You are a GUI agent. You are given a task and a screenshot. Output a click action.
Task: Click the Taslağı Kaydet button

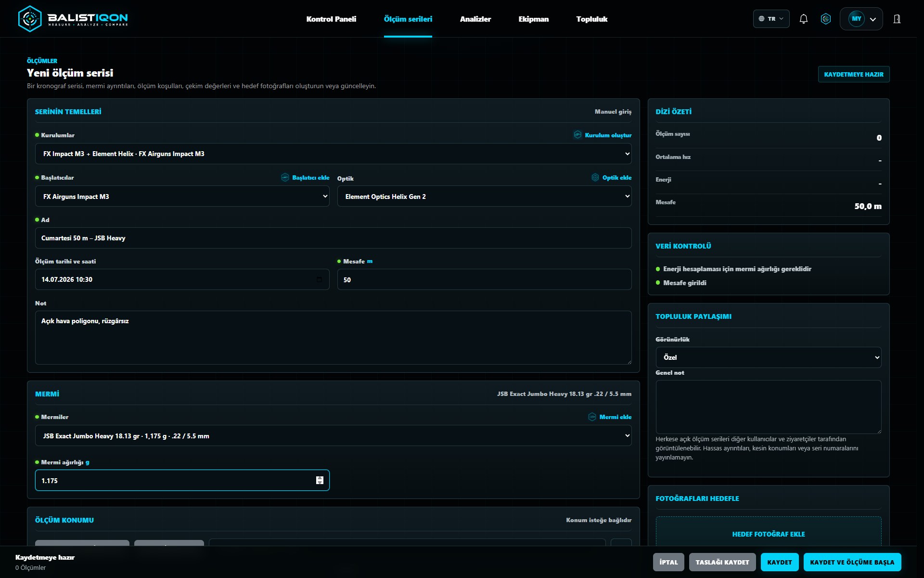[722, 562]
